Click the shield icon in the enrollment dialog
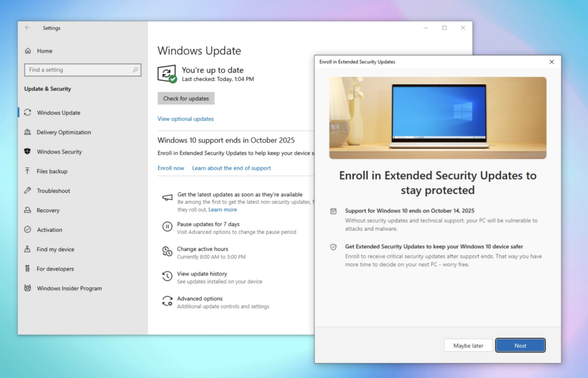The width and height of the screenshot is (588, 378). point(334,247)
